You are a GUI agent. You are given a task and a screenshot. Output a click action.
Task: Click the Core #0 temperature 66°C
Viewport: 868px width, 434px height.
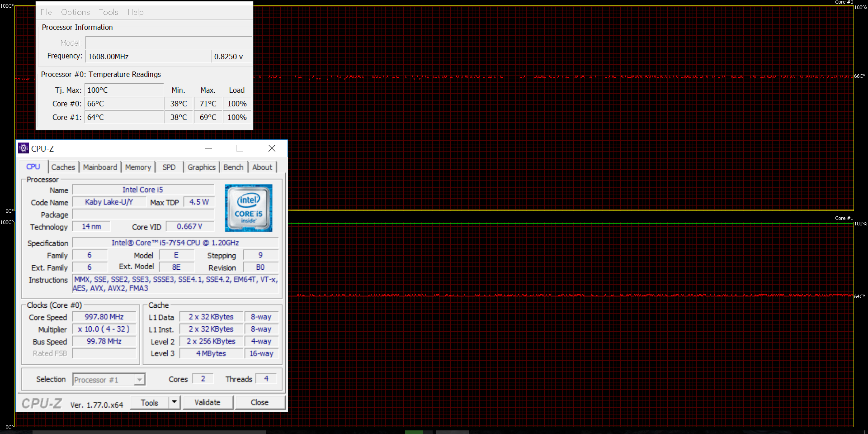click(124, 104)
